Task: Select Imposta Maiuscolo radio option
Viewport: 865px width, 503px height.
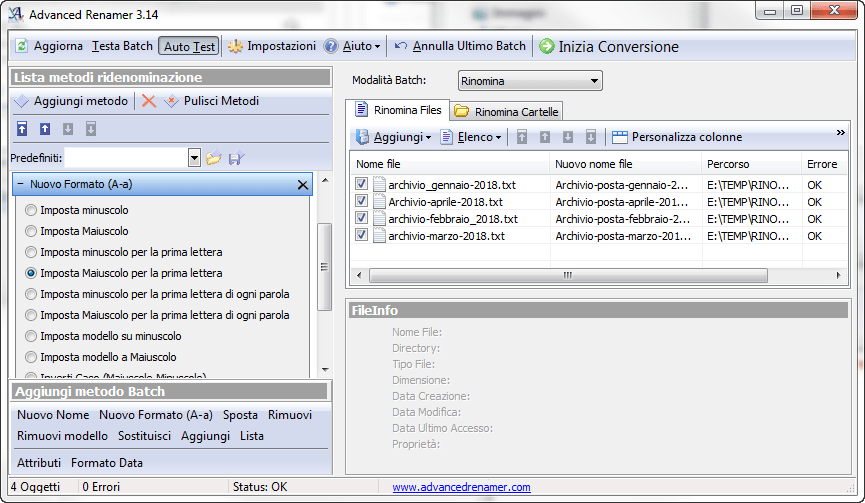Action: (x=31, y=231)
